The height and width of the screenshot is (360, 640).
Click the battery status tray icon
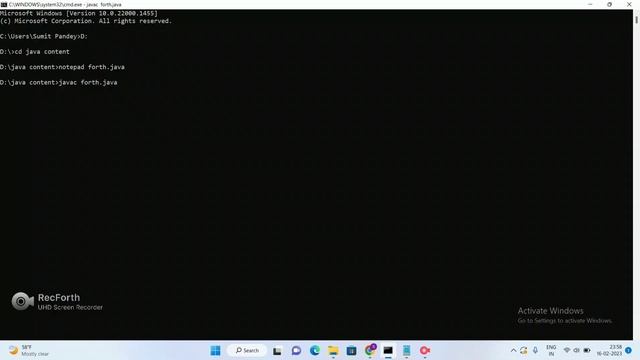tap(587, 350)
